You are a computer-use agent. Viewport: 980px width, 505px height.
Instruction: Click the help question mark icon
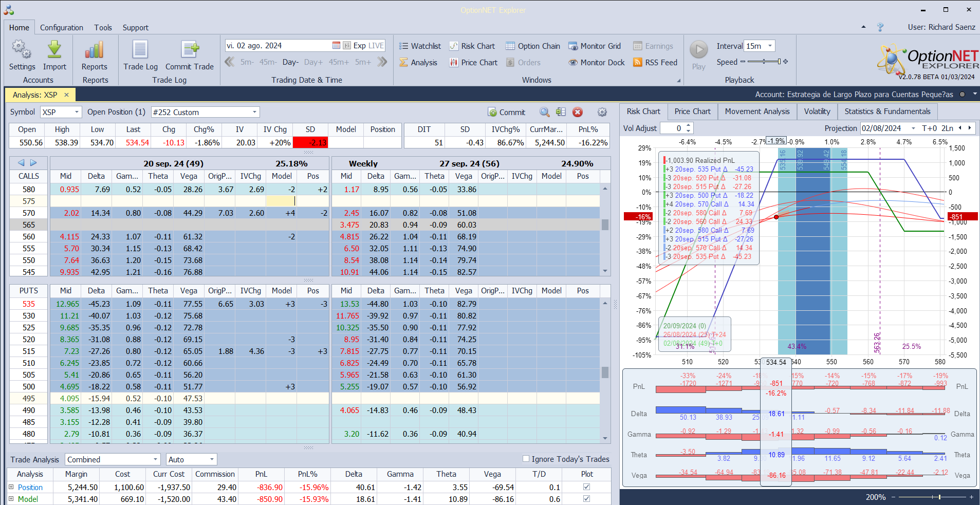(880, 27)
